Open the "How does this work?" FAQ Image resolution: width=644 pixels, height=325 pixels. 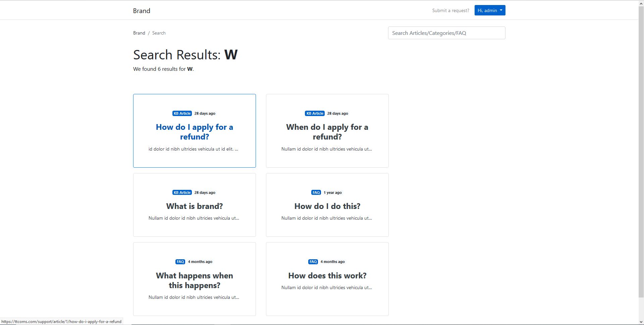327,276
